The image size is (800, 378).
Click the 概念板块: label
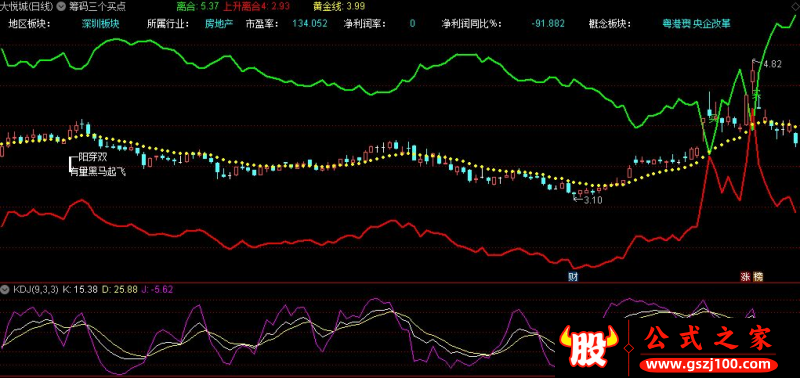pyautogui.click(x=611, y=23)
